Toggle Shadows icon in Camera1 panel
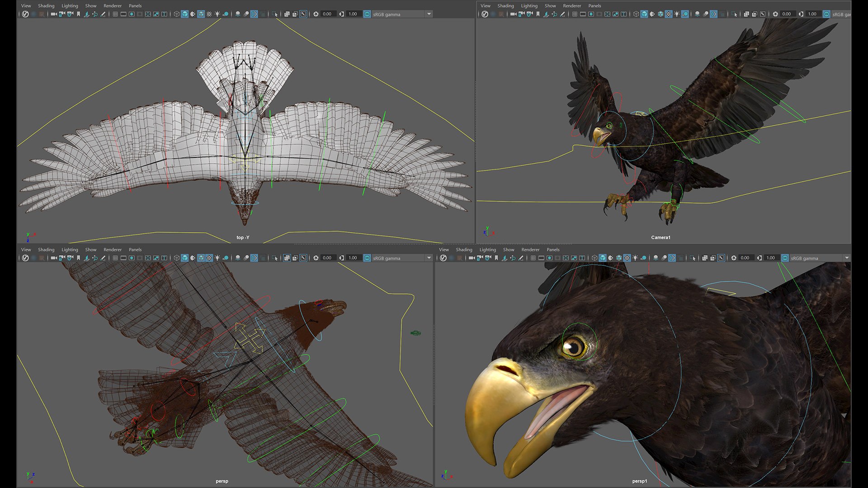 click(685, 14)
